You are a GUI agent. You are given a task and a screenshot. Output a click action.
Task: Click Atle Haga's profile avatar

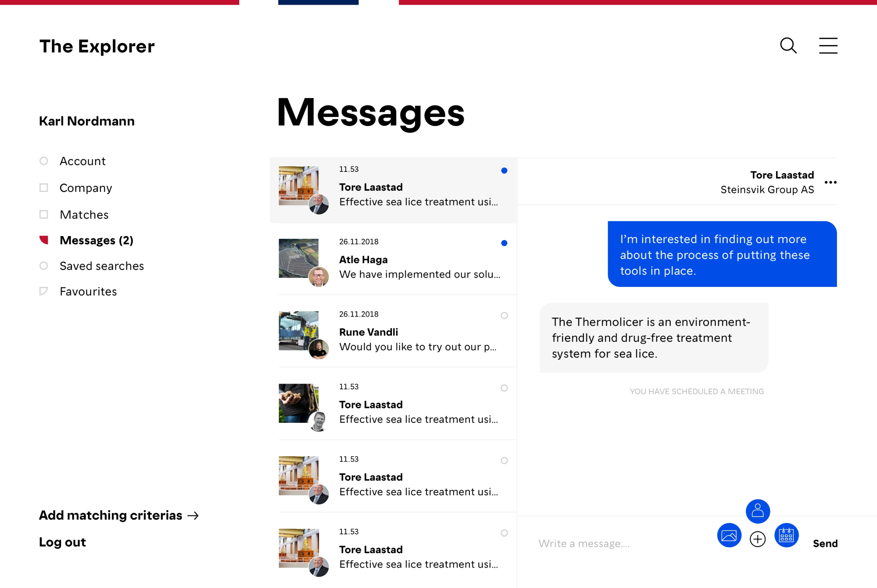pos(319,276)
